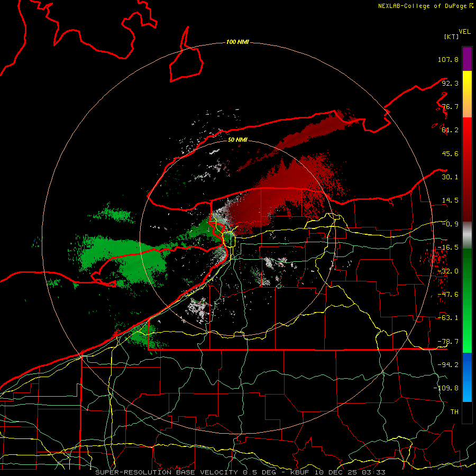
Task: Click the -16.5 velocity scale value
Action: 448,248
